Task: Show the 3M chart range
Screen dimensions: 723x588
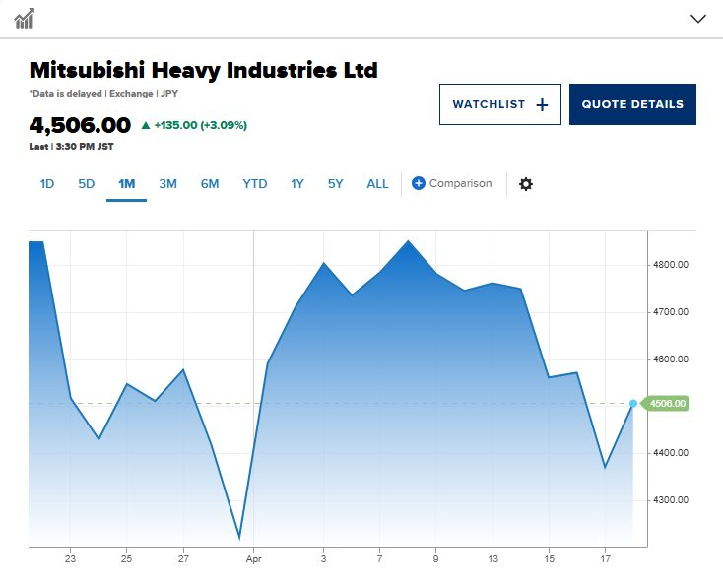Action: [x=167, y=184]
